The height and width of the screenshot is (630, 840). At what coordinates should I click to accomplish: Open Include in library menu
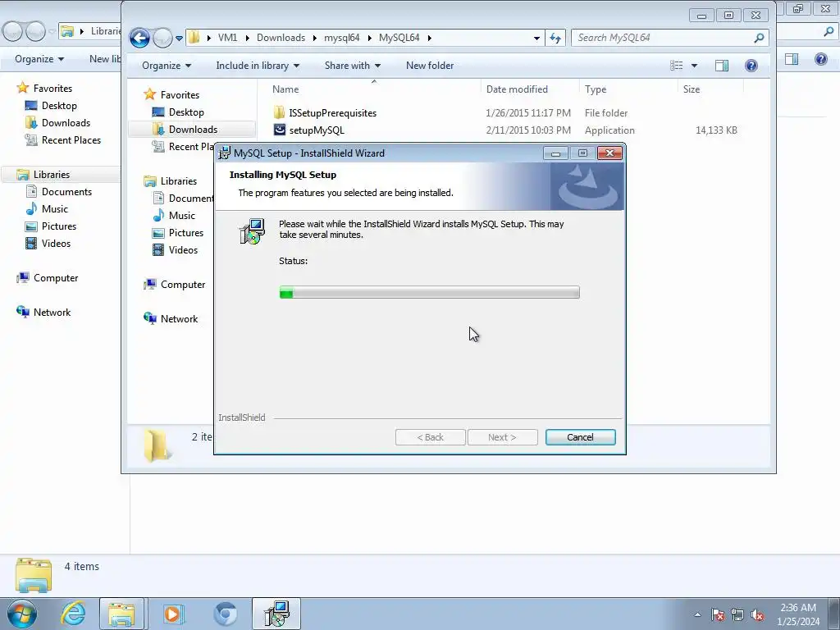tap(257, 66)
